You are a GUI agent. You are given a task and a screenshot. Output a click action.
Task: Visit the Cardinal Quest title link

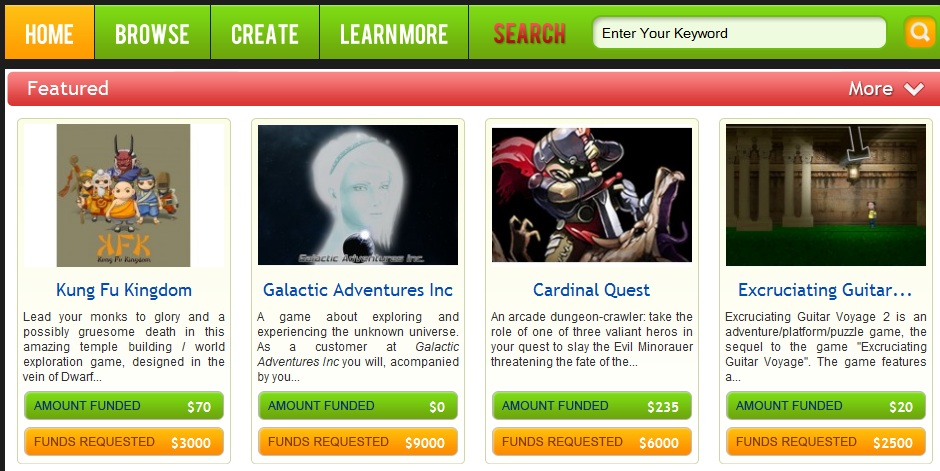(592, 290)
